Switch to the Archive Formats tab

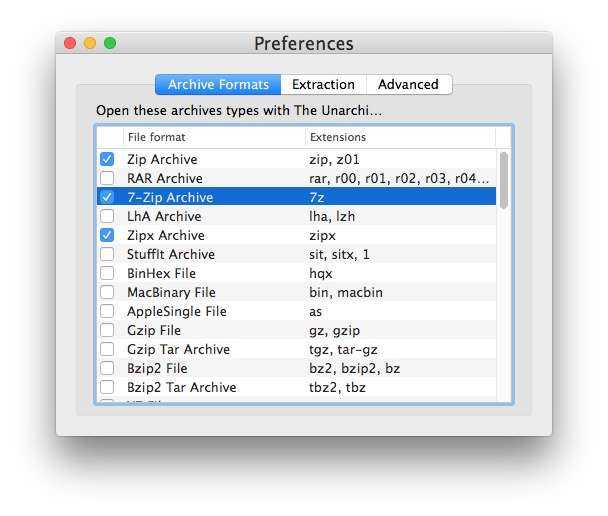[218, 85]
